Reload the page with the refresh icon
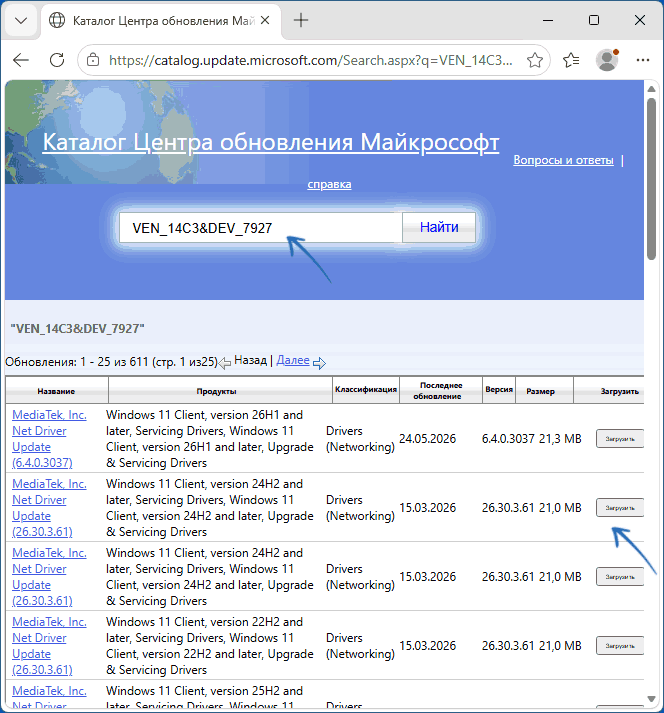The width and height of the screenshot is (664, 713). pos(57,60)
